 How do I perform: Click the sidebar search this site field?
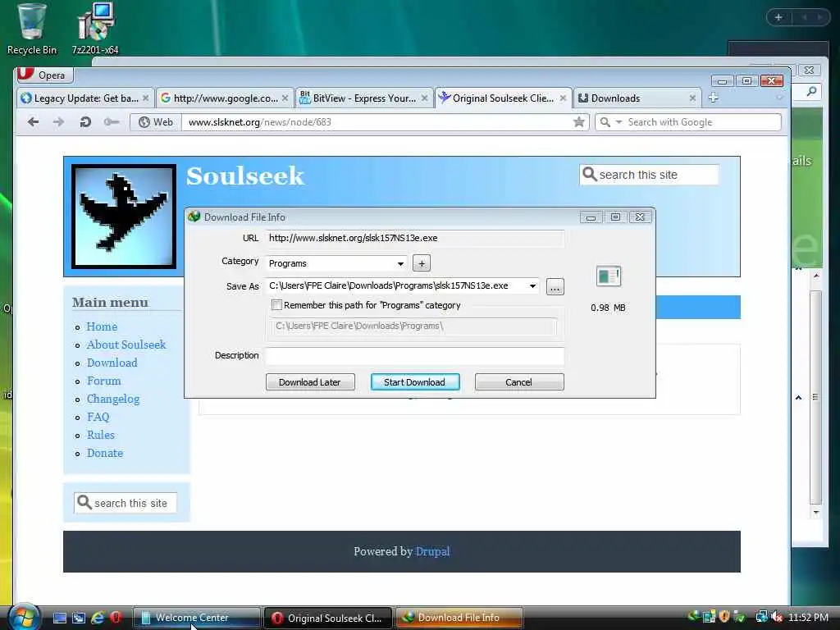coord(125,503)
